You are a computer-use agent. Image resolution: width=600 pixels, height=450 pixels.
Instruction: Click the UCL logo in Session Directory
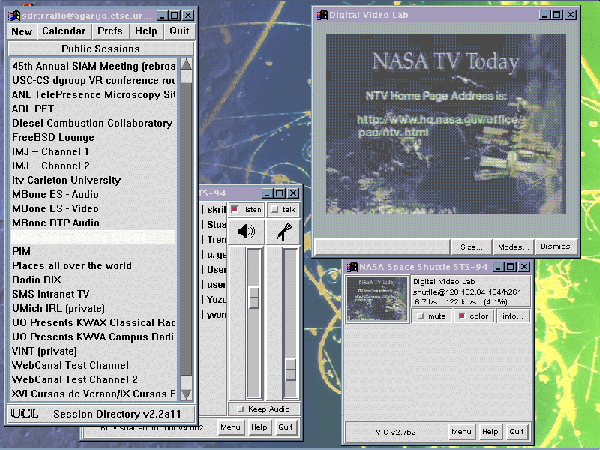(x=22, y=411)
